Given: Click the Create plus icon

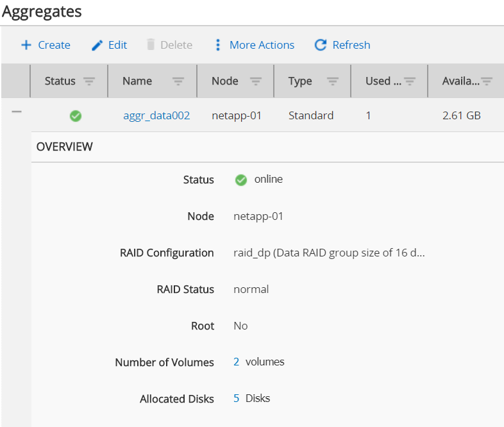Looking at the screenshot, I should click(26, 45).
